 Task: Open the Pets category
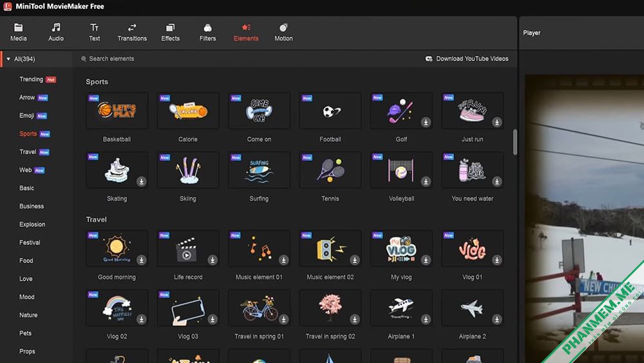click(25, 333)
